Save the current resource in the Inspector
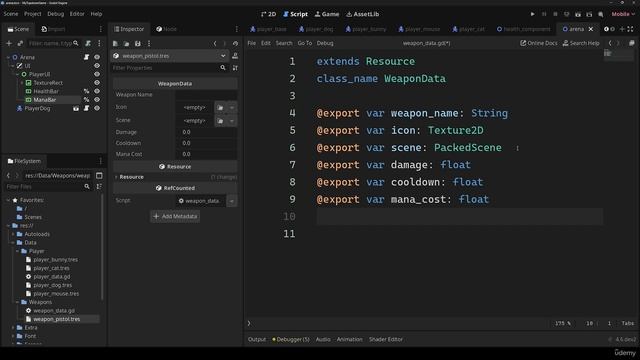Image resolution: width=640 pixels, height=360 pixels. [138, 43]
